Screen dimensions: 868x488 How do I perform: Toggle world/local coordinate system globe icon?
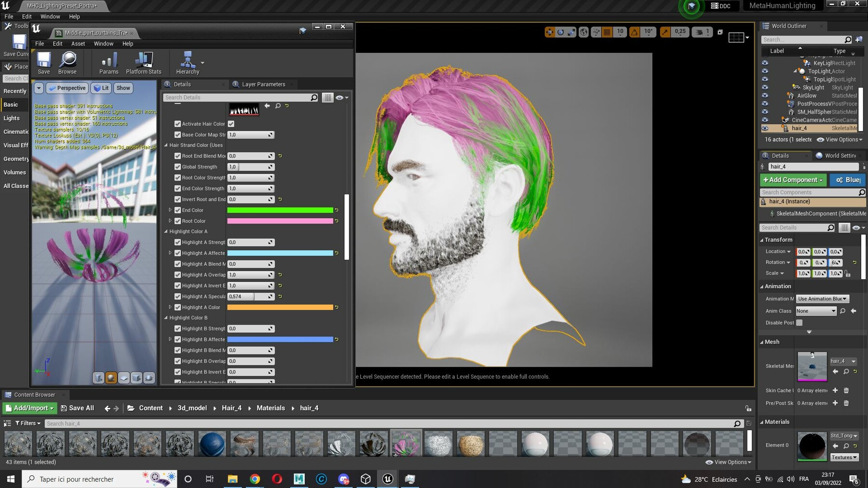(583, 32)
